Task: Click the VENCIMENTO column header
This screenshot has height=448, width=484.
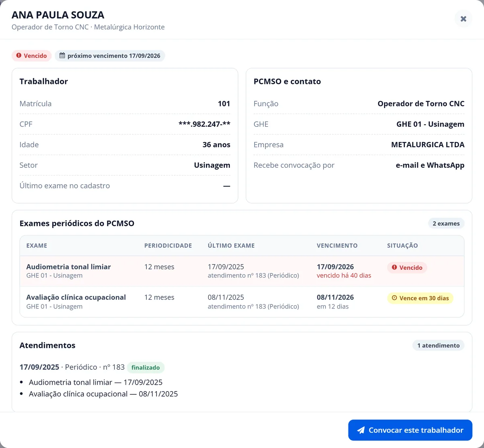Action: coord(337,246)
